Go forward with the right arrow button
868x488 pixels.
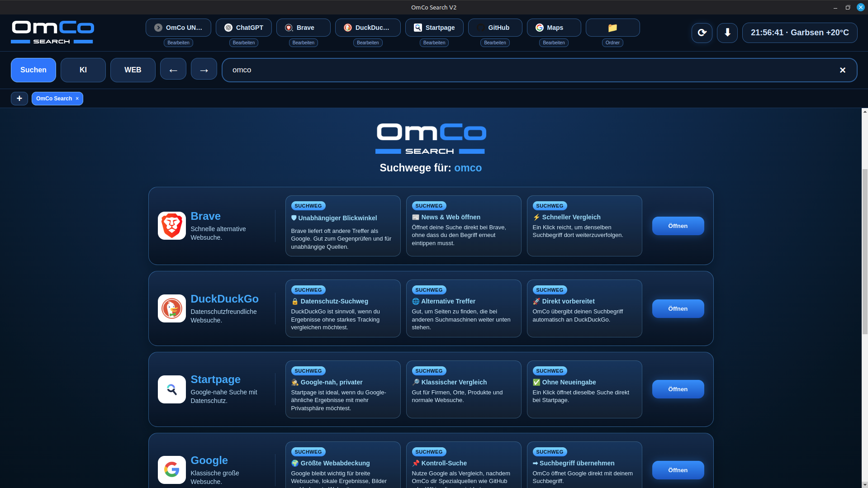click(x=204, y=70)
